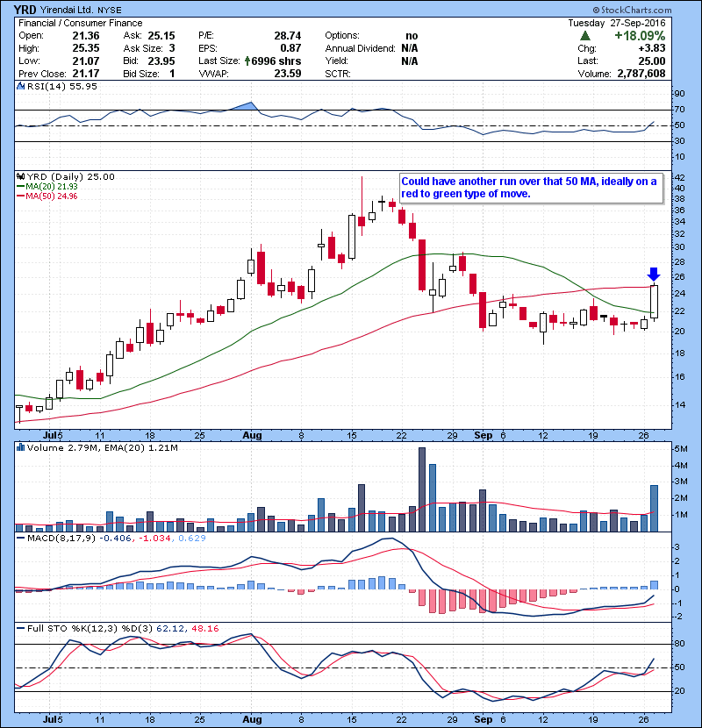This screenshot has width=702, height=728.
Task: Select the Ask price 25.15
Action: click(x=161, y=36)
